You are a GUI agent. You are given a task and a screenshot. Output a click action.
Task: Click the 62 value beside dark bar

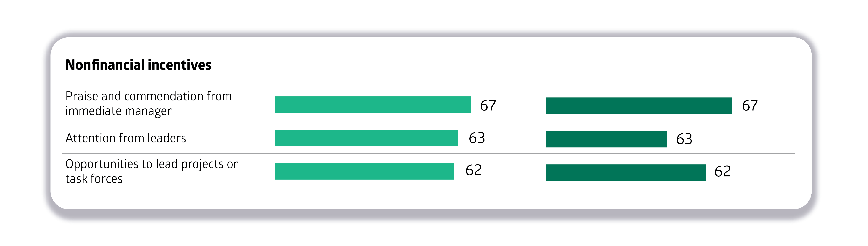722,171
